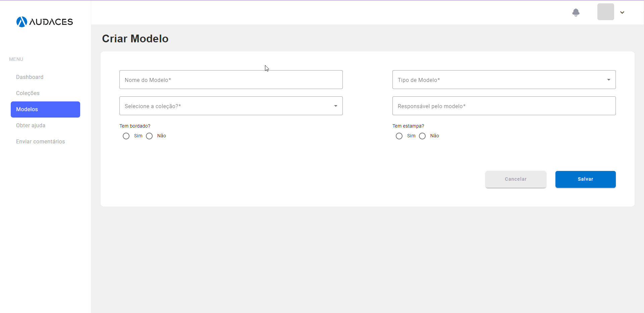Select Não for Tem estampa?
The height and width of the screenshot is (313, 644).
[423, 136]
